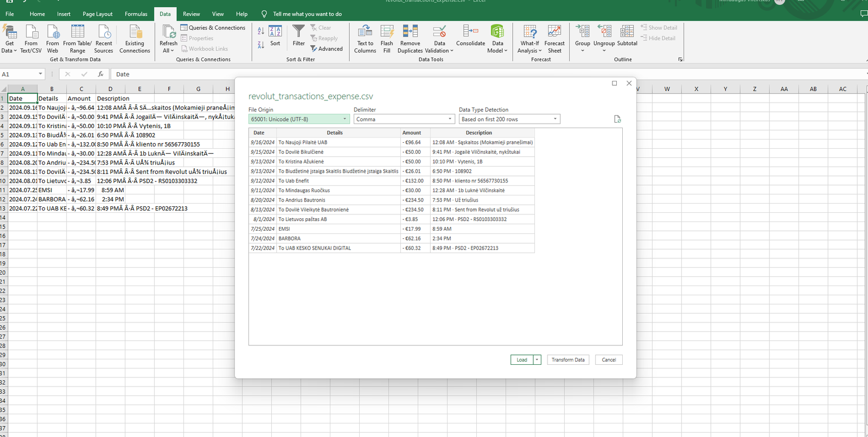Click the Group outline icon
This screenshot has width=868, height=437.
[x=583, y=31]
